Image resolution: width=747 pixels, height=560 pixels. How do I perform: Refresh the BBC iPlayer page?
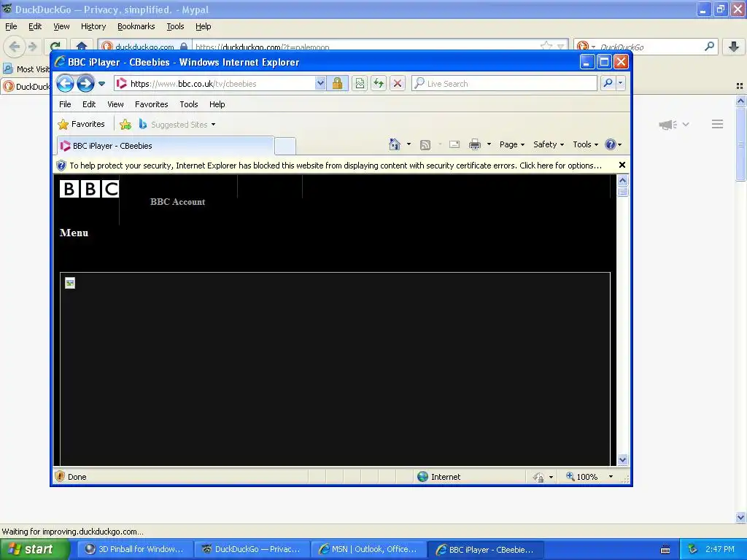(379, 84)
